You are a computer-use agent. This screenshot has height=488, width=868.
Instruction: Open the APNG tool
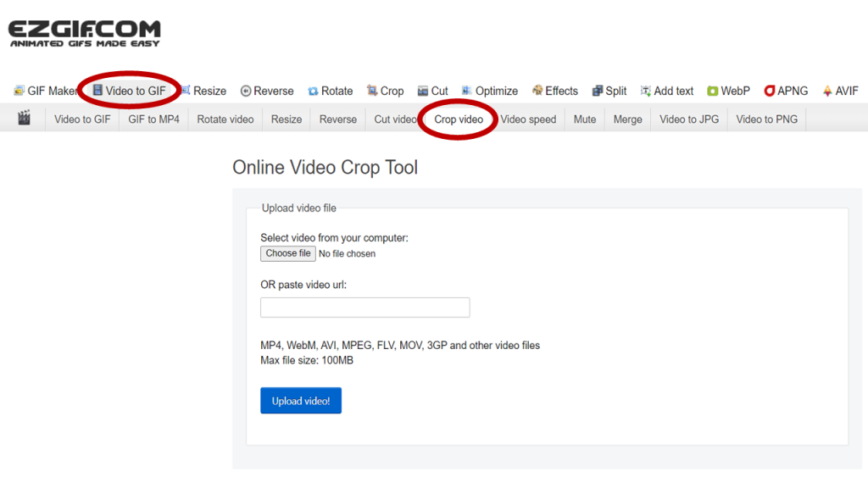(786, 91)
